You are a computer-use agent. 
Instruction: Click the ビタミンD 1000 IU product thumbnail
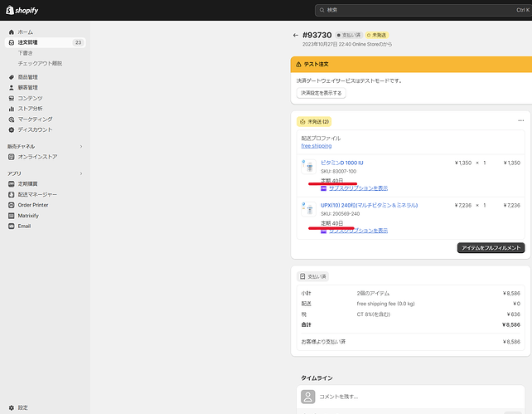coord(308,167)
